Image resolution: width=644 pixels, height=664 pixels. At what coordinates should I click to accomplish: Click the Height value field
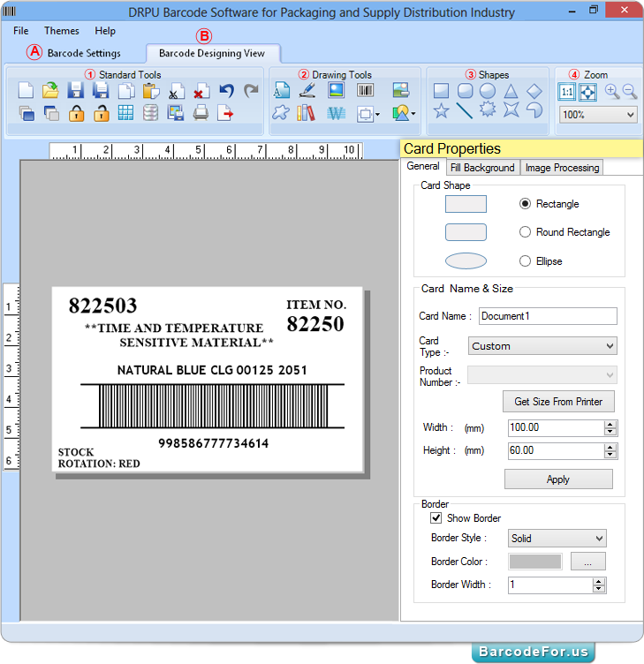[557, 450]
